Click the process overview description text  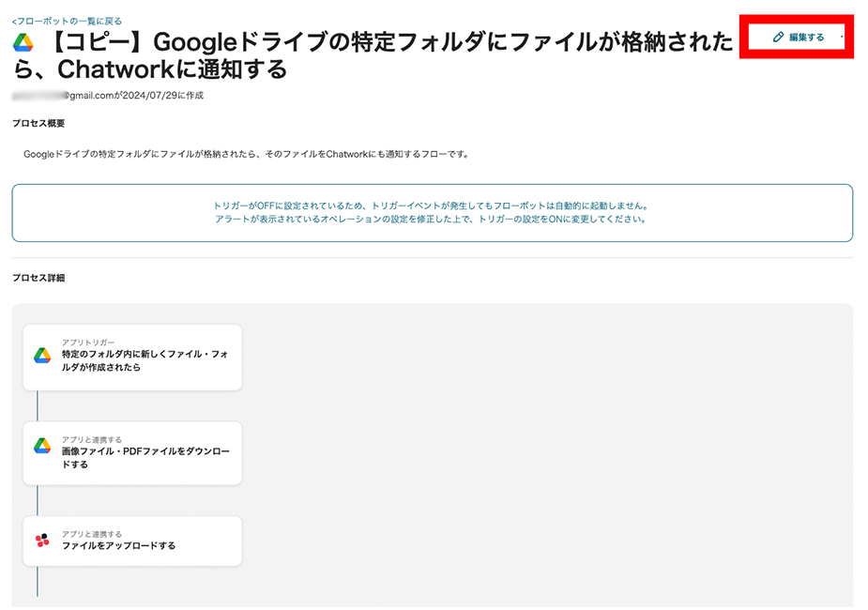246,154
